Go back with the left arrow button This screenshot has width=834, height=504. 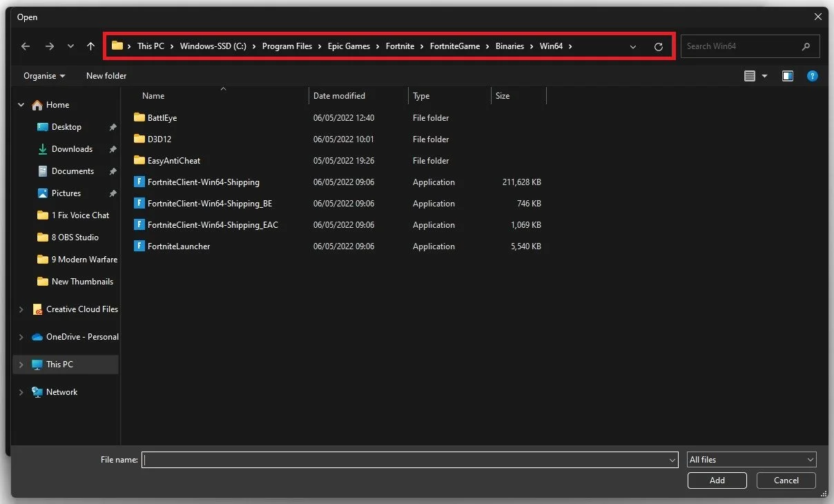26,46
